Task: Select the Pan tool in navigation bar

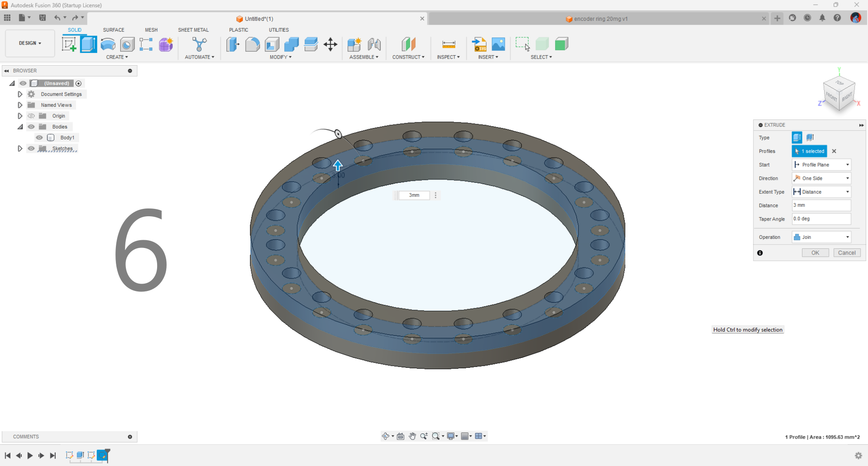Action: [412, 436]
